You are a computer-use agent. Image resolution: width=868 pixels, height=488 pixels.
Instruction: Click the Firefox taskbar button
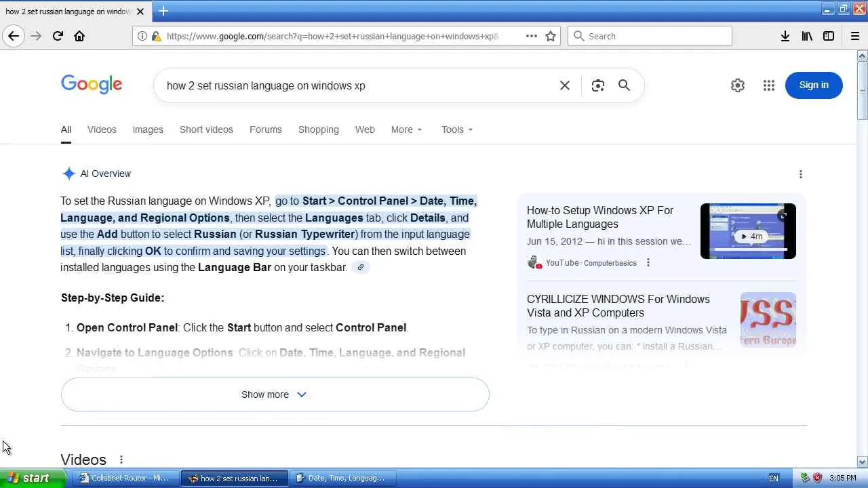[235, 478]
